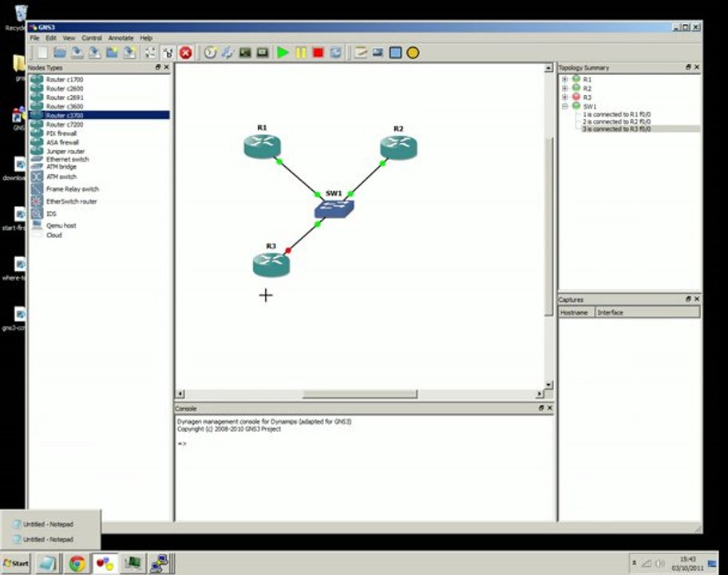Open the Annotate menu

click(121, 38)
